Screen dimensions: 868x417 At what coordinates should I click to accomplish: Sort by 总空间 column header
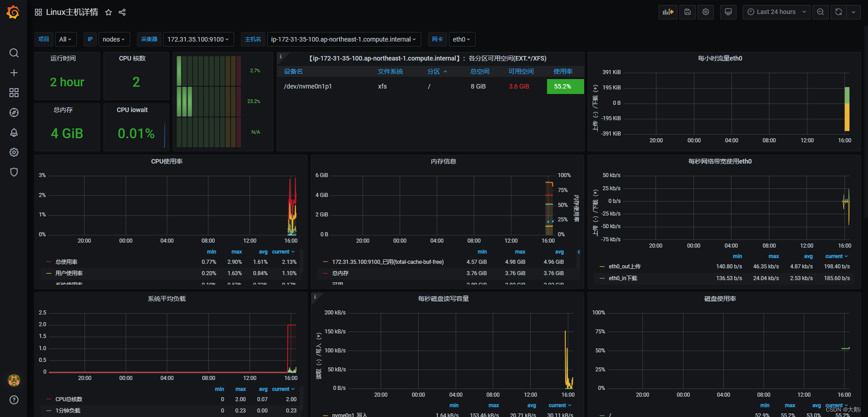(480, 71)
